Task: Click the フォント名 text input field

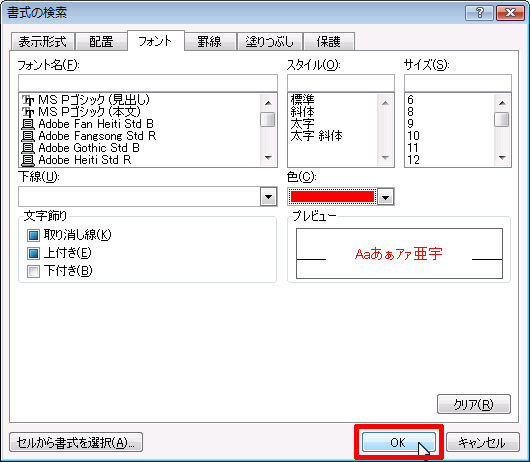Action: point(148,83)
